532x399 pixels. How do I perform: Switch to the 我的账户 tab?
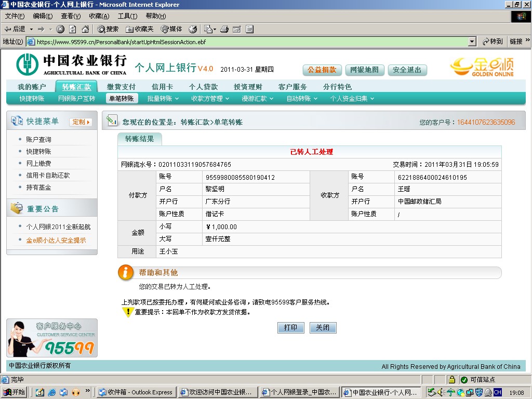pyautogui.click(x=32, y=87)
